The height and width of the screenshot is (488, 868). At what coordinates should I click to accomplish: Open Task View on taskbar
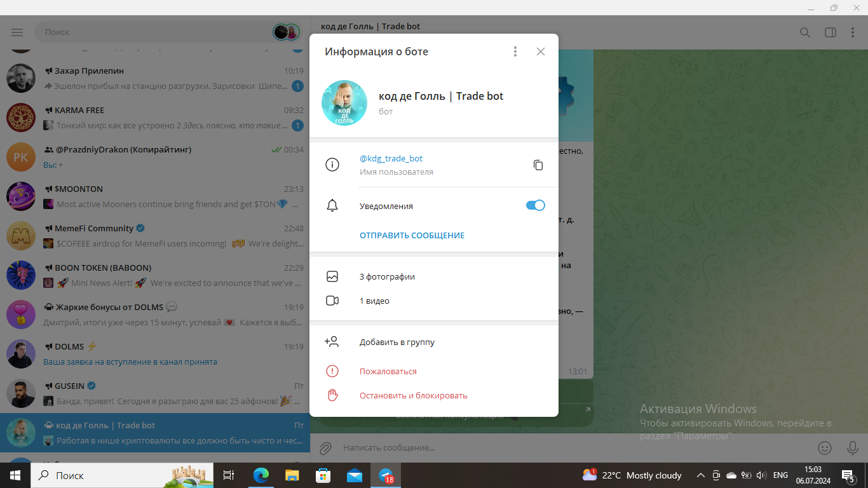[229, 475]
